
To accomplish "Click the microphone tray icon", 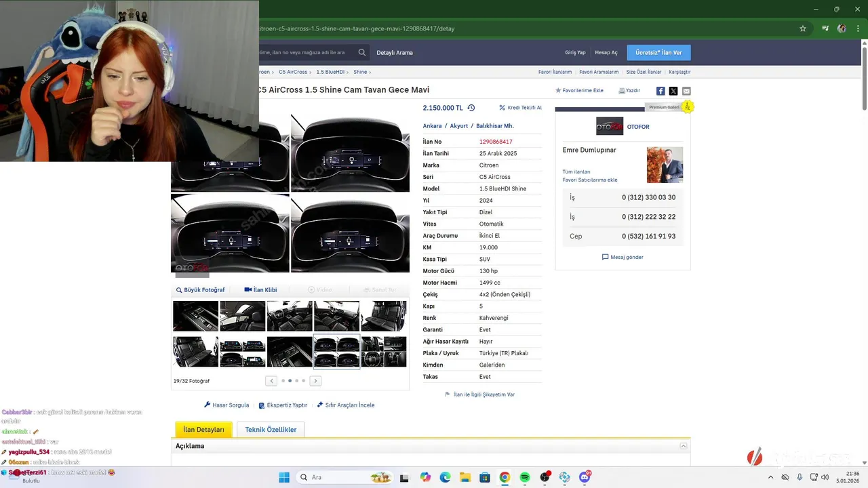I will [x=800, y=477].
